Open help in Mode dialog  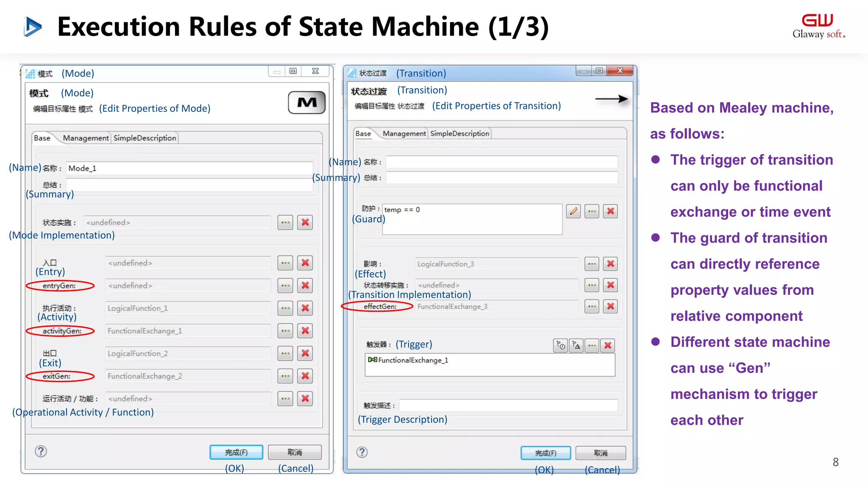(x=41, y=452)
